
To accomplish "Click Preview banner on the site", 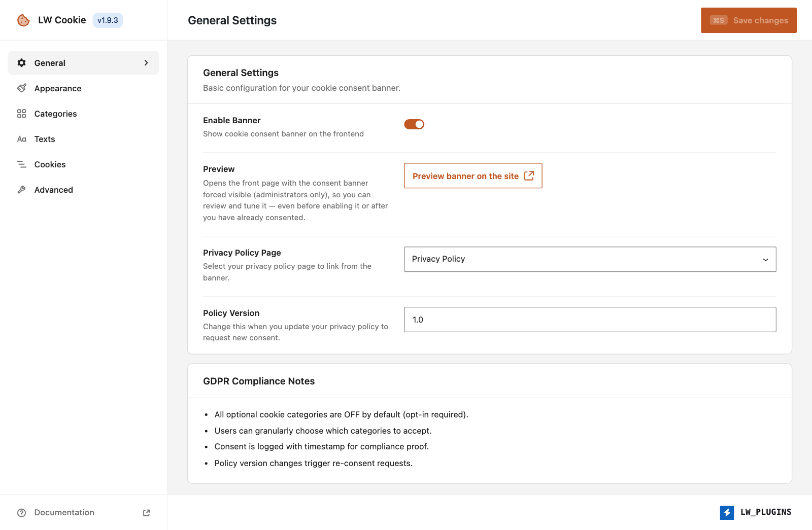I will [473, 175].
